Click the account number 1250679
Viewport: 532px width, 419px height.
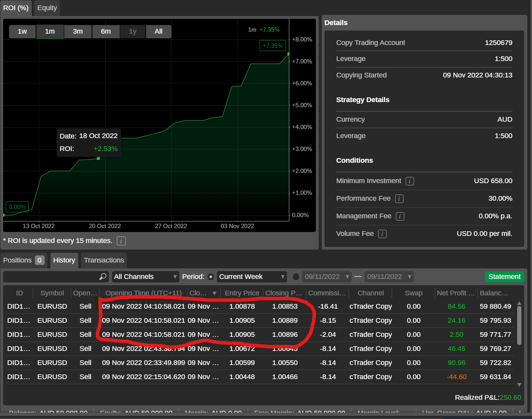tap(498, 43)
